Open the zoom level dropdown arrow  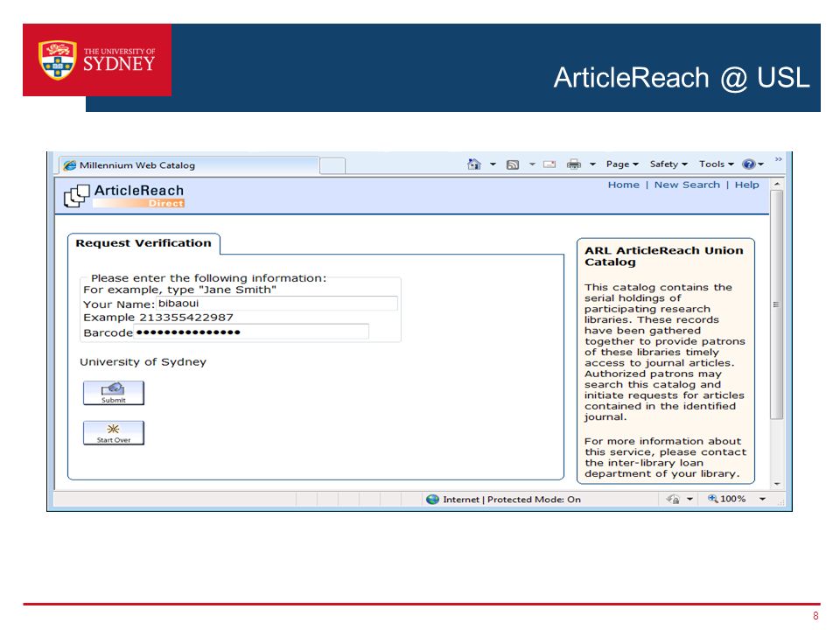pyautogui.click(x=762, y=500)
